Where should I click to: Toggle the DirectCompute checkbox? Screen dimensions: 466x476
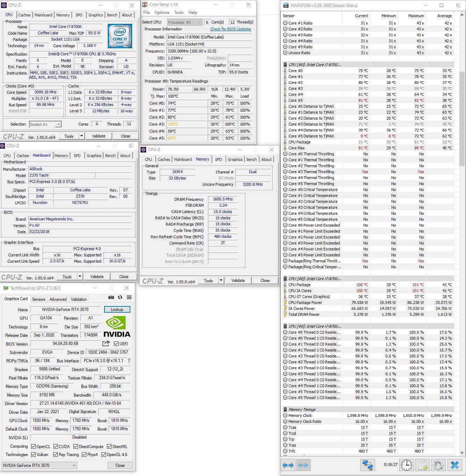point(76,447)
